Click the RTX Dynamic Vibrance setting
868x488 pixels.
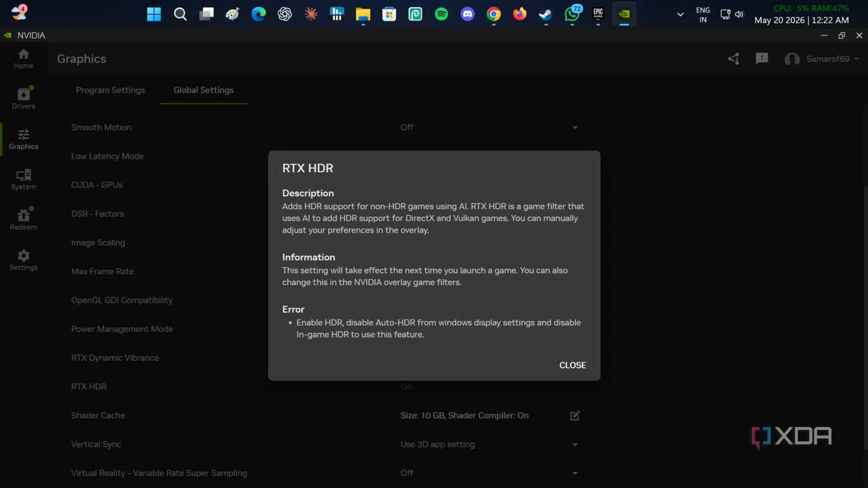(115, 358)
